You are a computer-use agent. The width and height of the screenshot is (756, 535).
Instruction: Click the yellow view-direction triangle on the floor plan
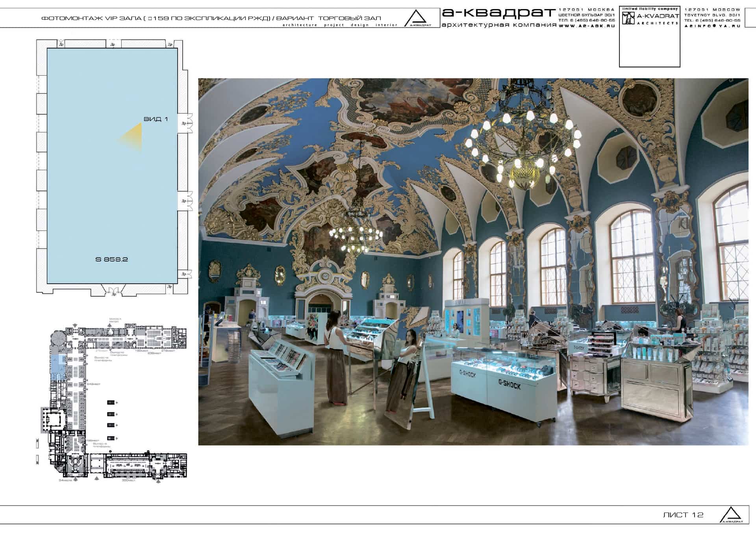tap(130, 137)
